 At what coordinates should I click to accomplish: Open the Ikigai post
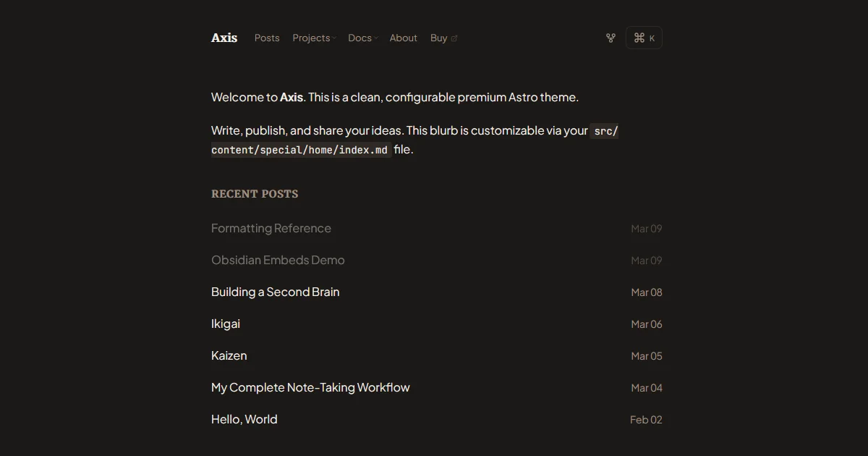[x=226, y=324]
